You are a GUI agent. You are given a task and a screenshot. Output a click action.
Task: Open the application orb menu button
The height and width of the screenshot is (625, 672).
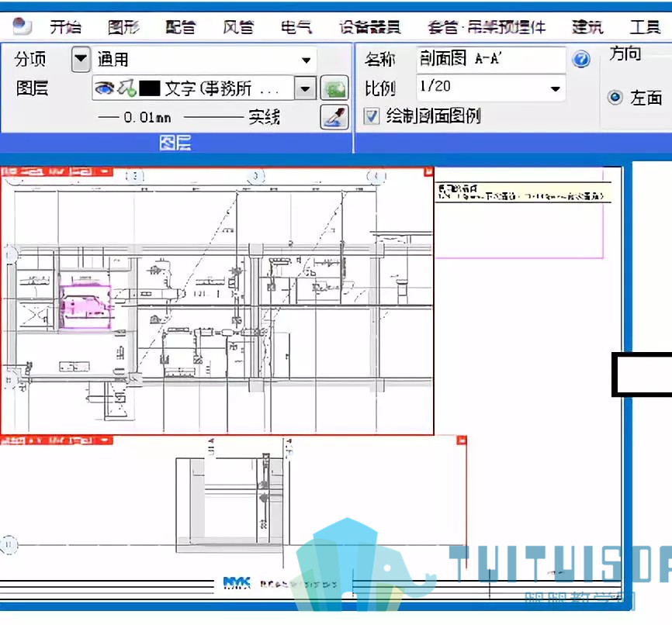point(22,26)
